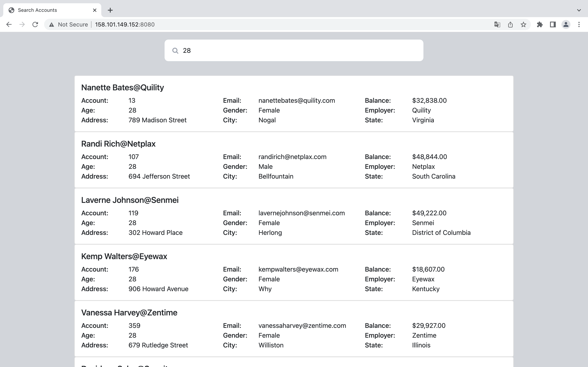Expand the tab search chevron

point(579,10)
